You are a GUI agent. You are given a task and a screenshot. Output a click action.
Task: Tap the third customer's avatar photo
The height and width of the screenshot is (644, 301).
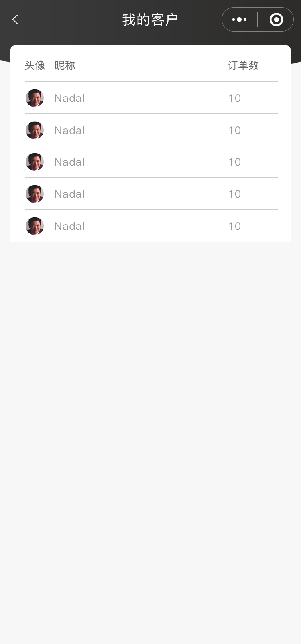35,162
